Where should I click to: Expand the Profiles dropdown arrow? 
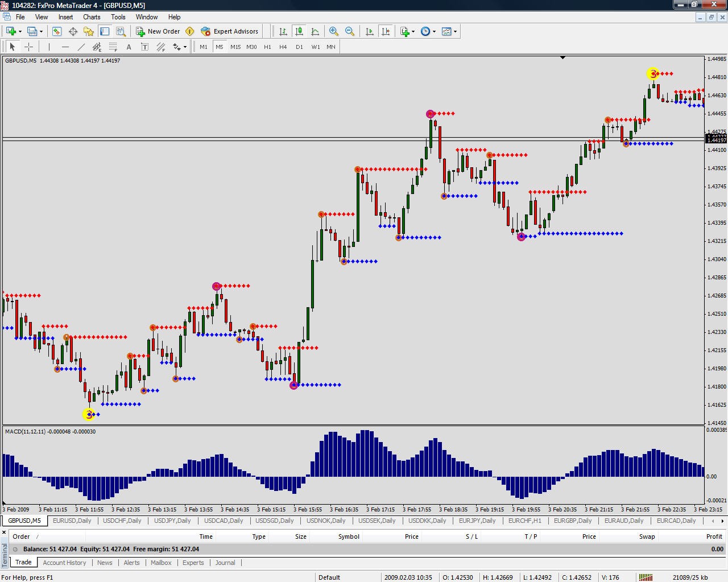click(x=42, y=31)
